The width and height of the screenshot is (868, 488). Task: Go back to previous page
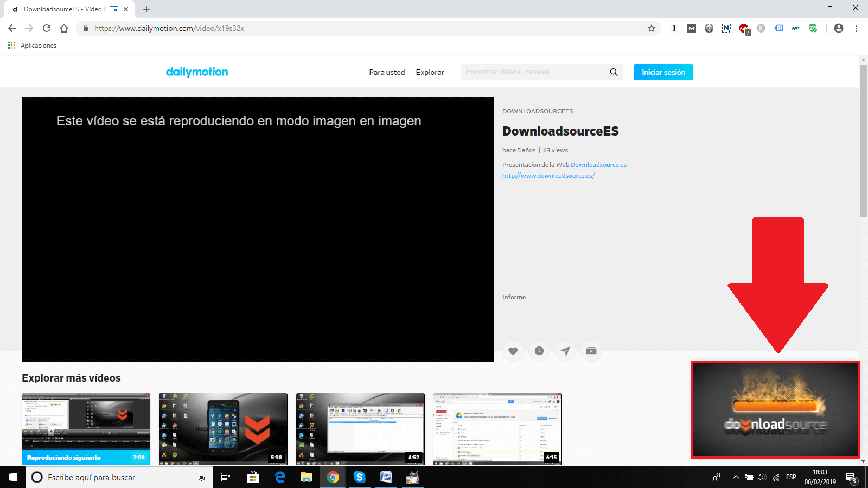click(12, 28)
